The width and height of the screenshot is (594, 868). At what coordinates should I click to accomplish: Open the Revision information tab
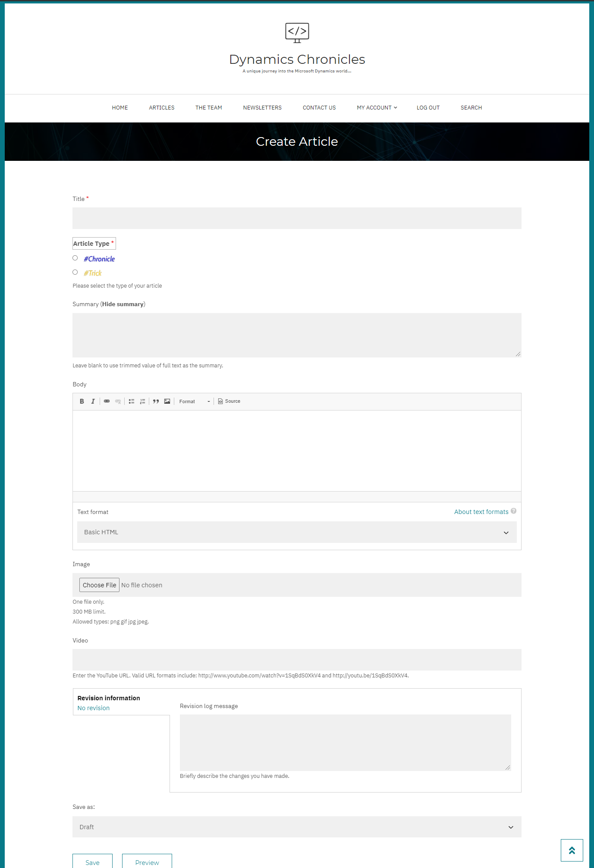[121, 702]
